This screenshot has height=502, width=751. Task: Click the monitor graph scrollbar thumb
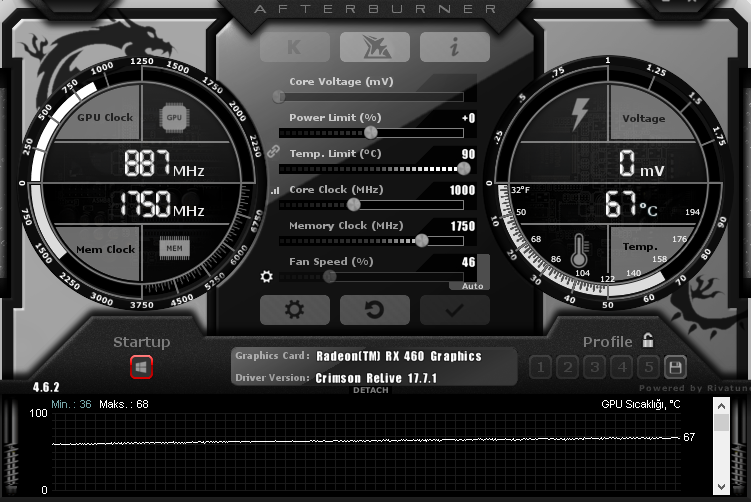coord(721,422)
